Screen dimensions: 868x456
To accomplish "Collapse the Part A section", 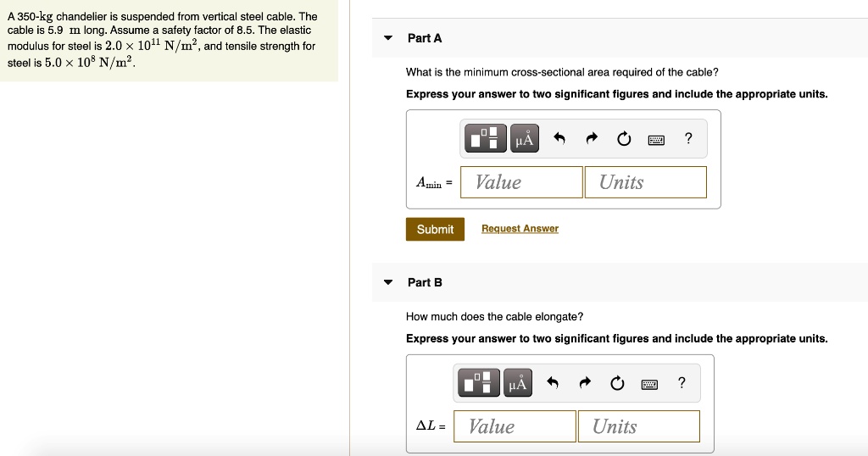I will pyautogui.click(x=388, y=38).
